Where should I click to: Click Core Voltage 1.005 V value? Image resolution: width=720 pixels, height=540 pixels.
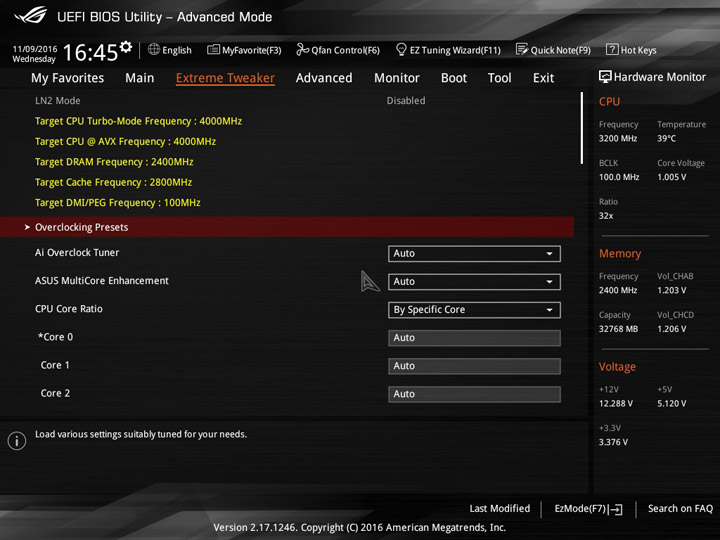click(x=672, y=177)
